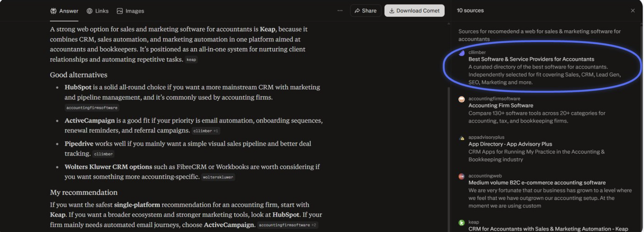Close the sources panel
This screenshot has width=644, height=232.
pos(633,11)
